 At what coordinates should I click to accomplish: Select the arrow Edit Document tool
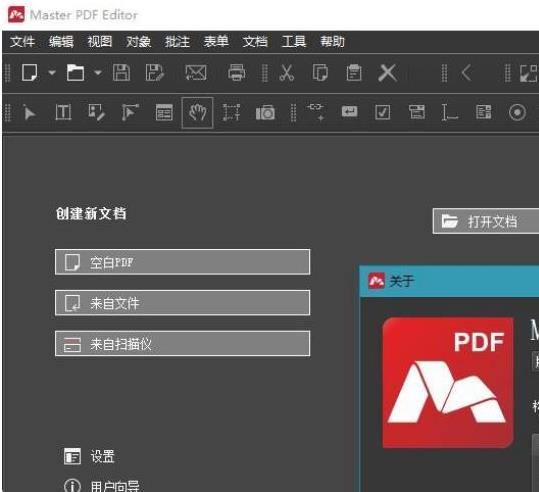point(30,112)
